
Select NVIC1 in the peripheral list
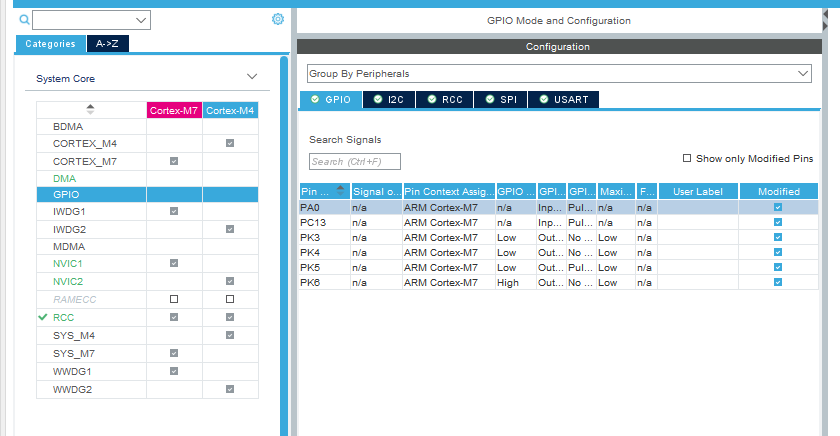[68, 264]
